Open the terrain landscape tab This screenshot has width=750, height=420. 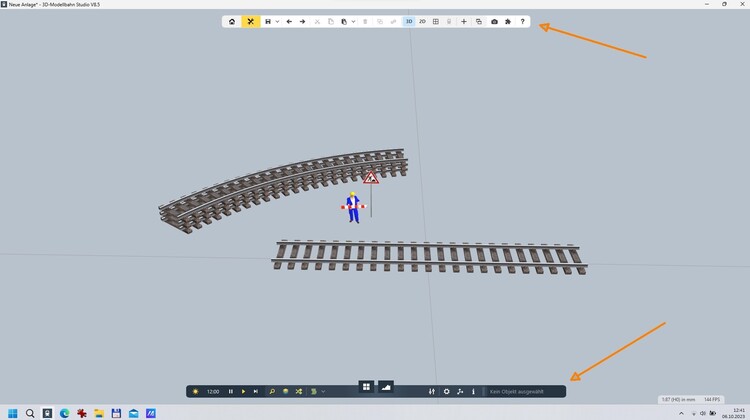coord(385,387)
